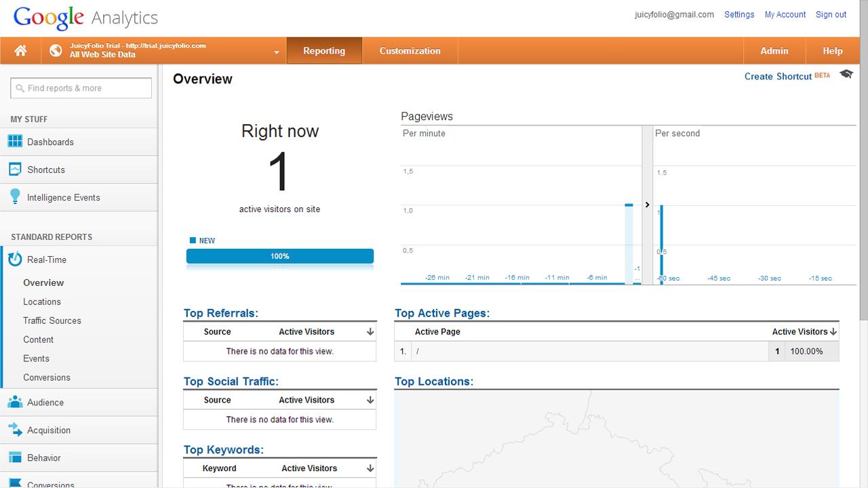This screenshot has height=488, width=868.
Task: Click the active page "/" link
Action: tap(418, 351)
